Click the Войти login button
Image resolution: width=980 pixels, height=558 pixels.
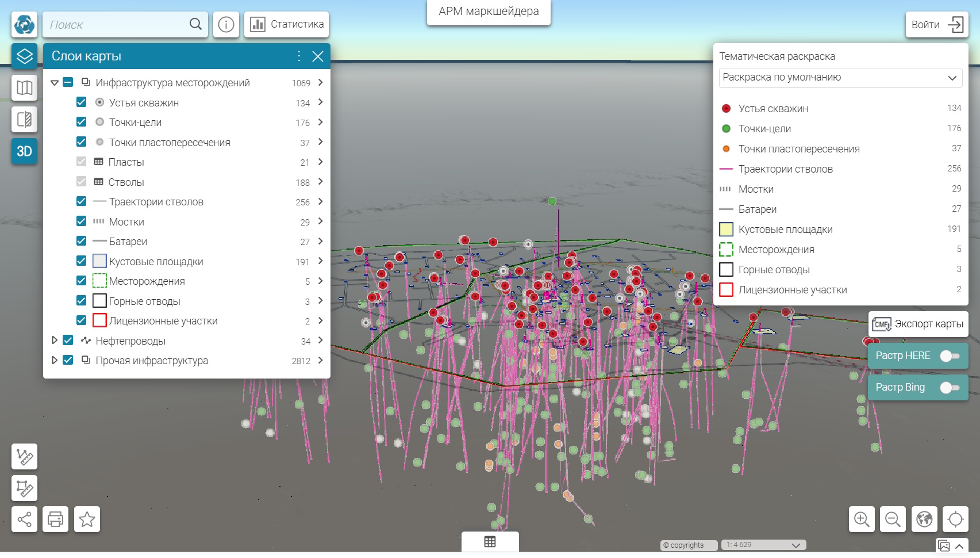[937, 25]
